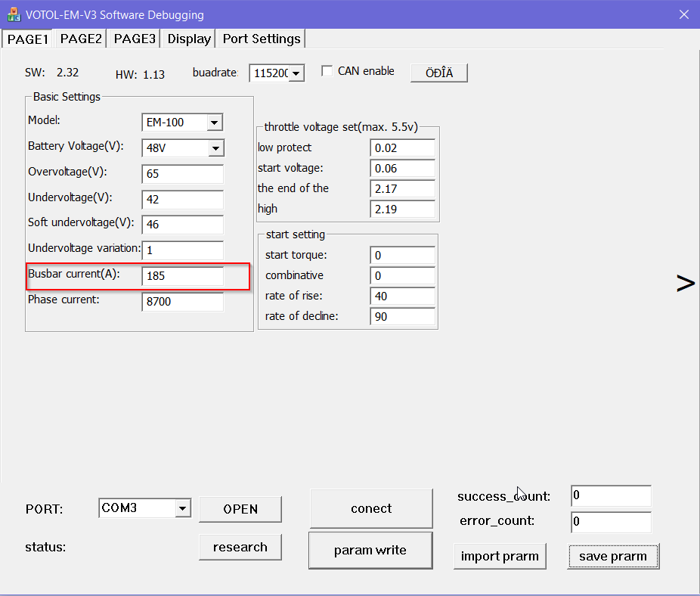Screen dimensions: 700x596
Task: Close the VOTOL debugging window
Action: (683, 14)
